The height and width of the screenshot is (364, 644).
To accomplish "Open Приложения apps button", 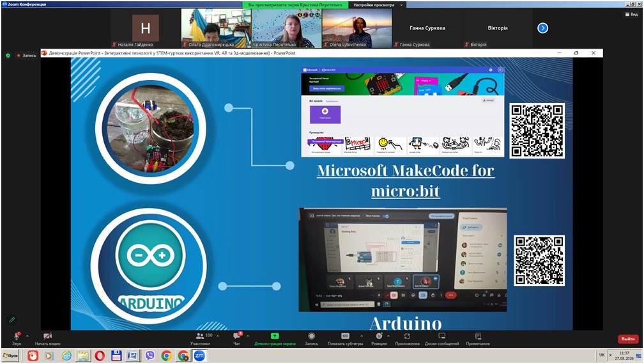I will 407,338.
